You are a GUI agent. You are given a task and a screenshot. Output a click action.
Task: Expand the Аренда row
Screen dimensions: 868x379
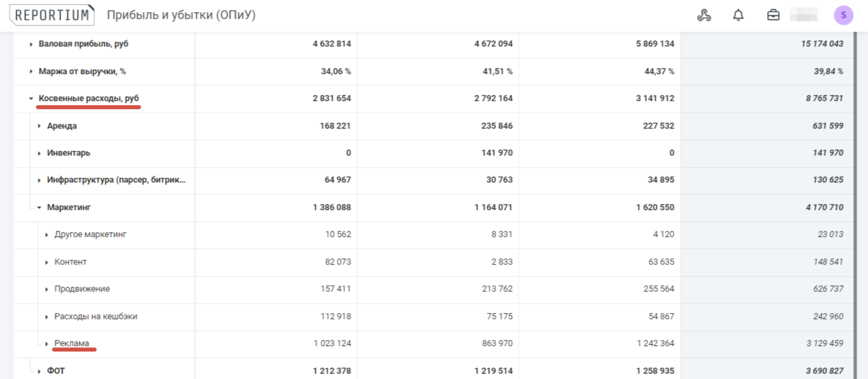[x=40, y=126]
